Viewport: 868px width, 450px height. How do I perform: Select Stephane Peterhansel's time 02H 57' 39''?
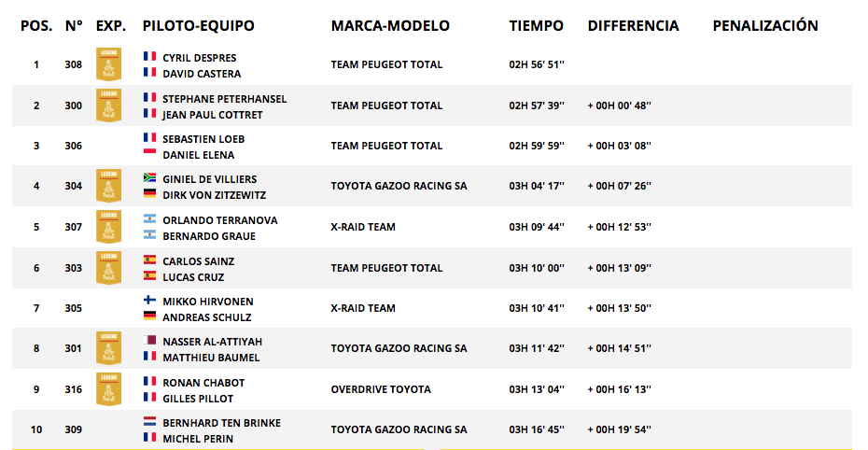tap(537, 105)
